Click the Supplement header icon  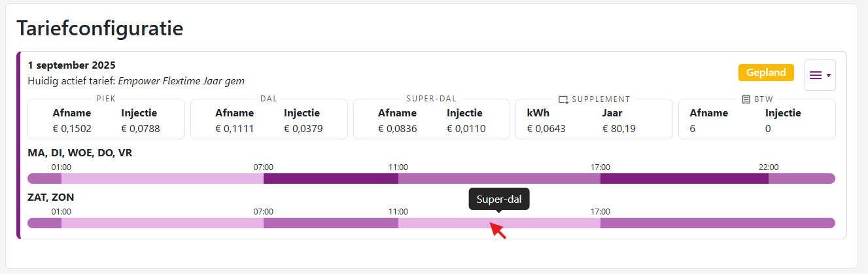(563, 99)
